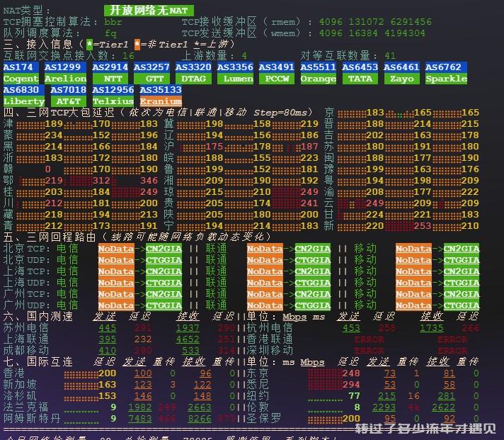Select the AS1299 badge
This screenshot has width=504, height=440.
65,67
